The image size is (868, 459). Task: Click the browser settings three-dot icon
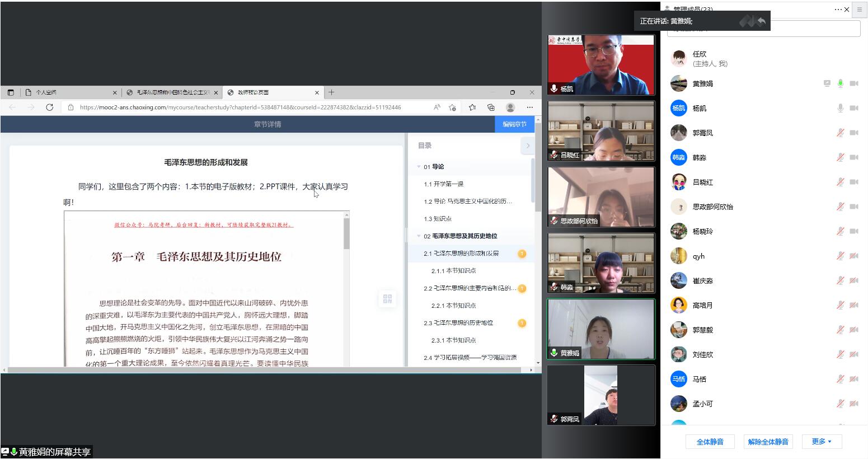point(529,107)
